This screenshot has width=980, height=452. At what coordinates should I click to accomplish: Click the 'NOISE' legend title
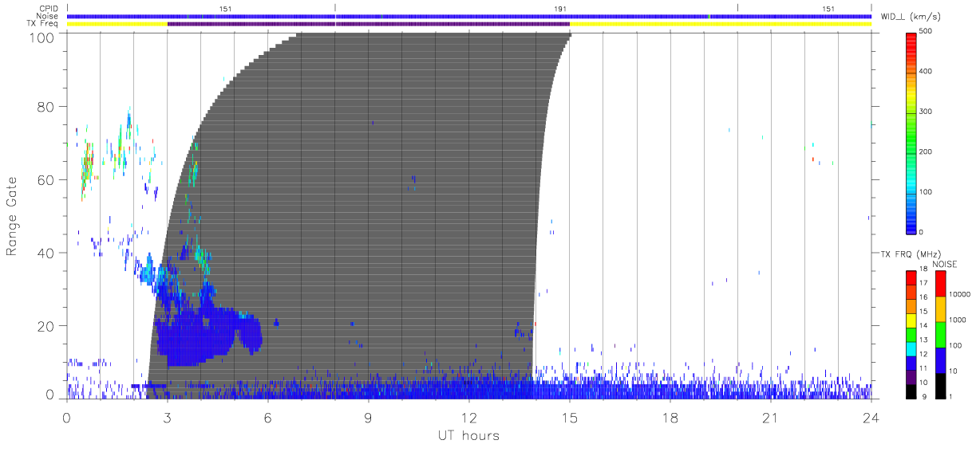(946, 263)
